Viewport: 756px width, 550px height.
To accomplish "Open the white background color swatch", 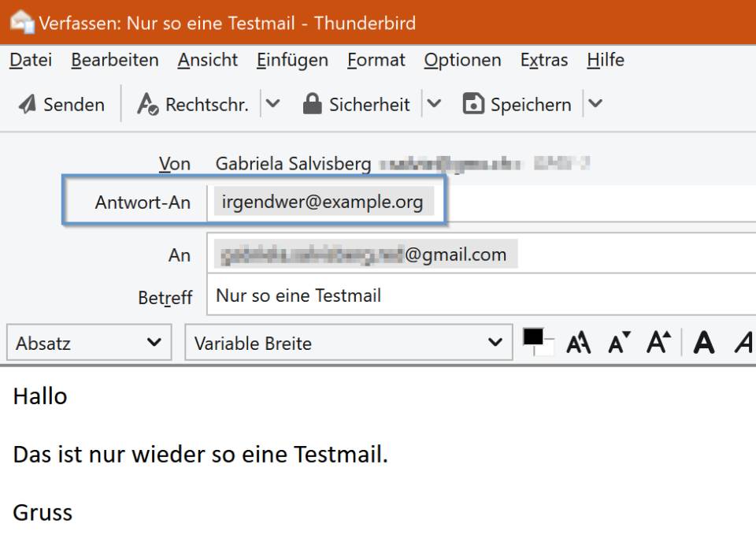I will point(547,350).
